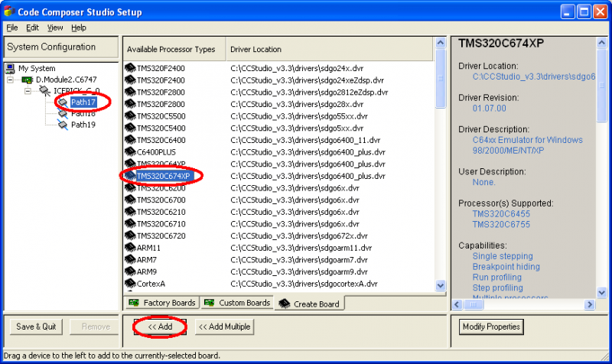This screenshot has height=364, width=612.
Task: Click the Modify Properties button
Action: point(491,327)
